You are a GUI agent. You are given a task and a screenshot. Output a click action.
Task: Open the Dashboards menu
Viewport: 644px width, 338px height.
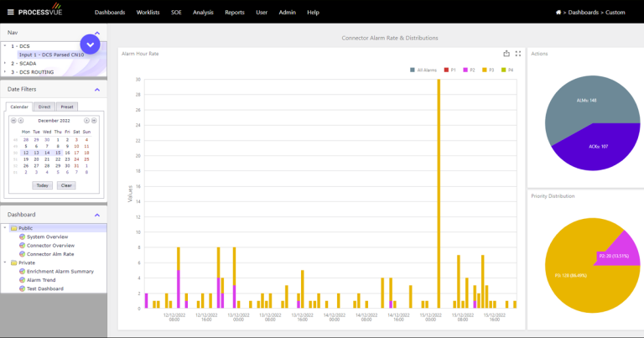[110, 13]
